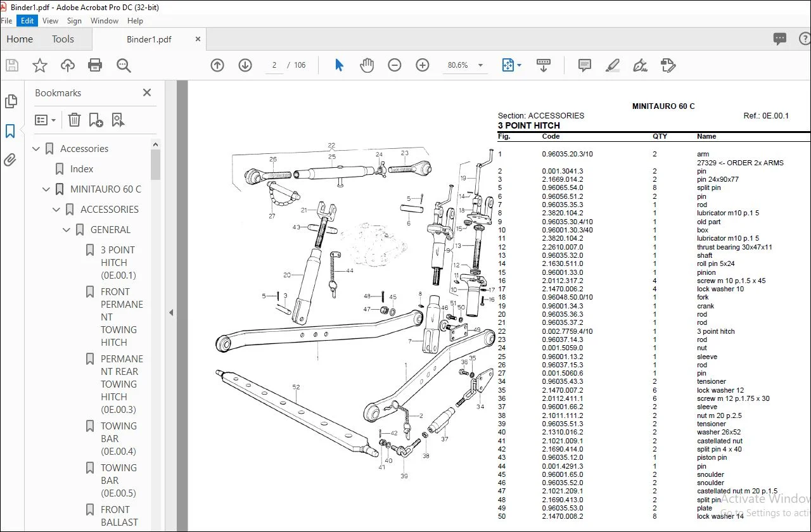811x532 pixels.
Task: Select the Highlight text tool
Action: click(x=613, y=65)
